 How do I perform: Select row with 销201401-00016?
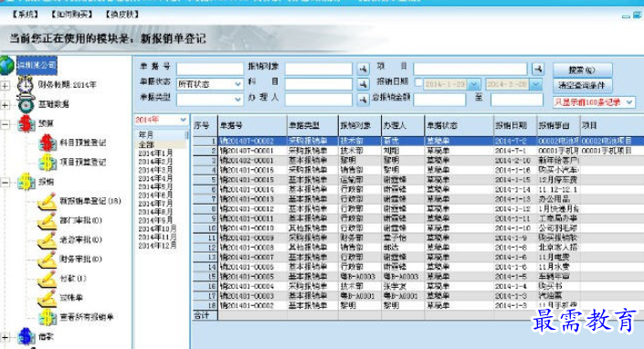(x=418, y=170)
